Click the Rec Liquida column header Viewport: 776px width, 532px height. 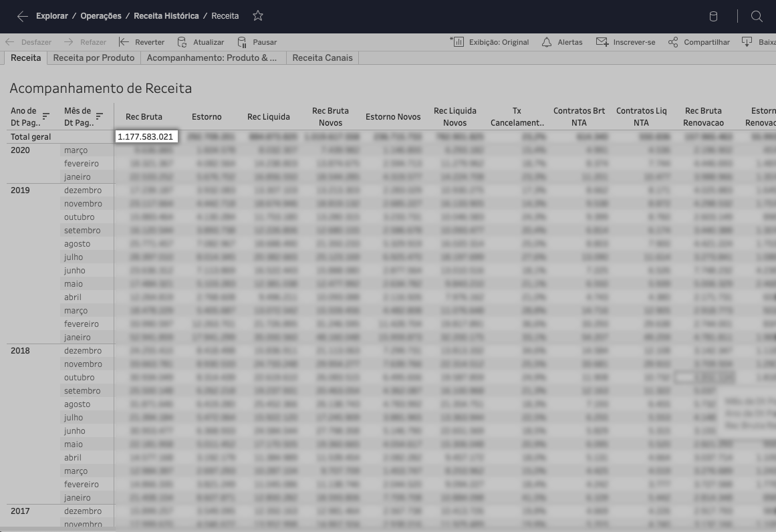[x=269, y=117]
